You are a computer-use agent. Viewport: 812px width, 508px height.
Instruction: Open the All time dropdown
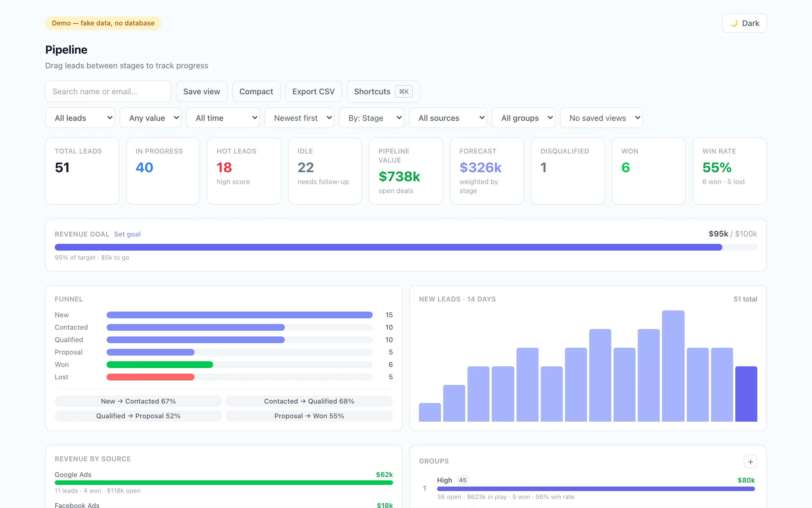coord(223,118)
